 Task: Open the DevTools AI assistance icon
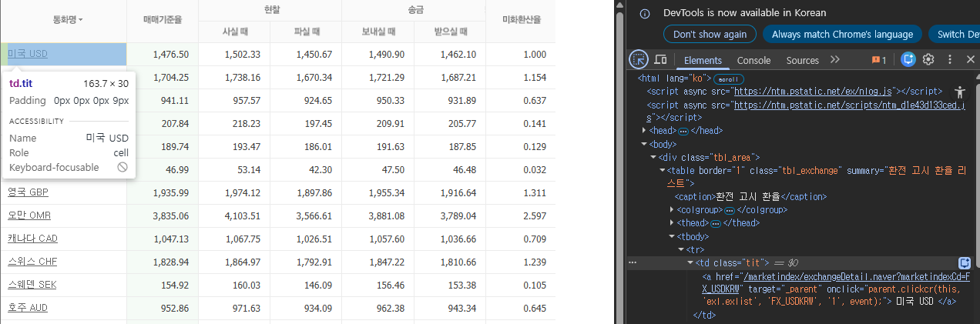(908, 59)
